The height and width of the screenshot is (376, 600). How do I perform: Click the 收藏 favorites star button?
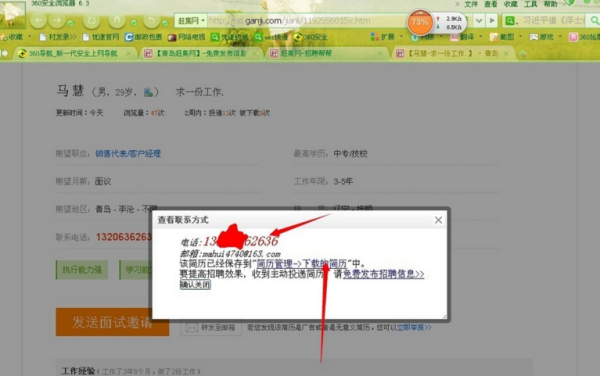pyautogui.click(x=12, y=37)
